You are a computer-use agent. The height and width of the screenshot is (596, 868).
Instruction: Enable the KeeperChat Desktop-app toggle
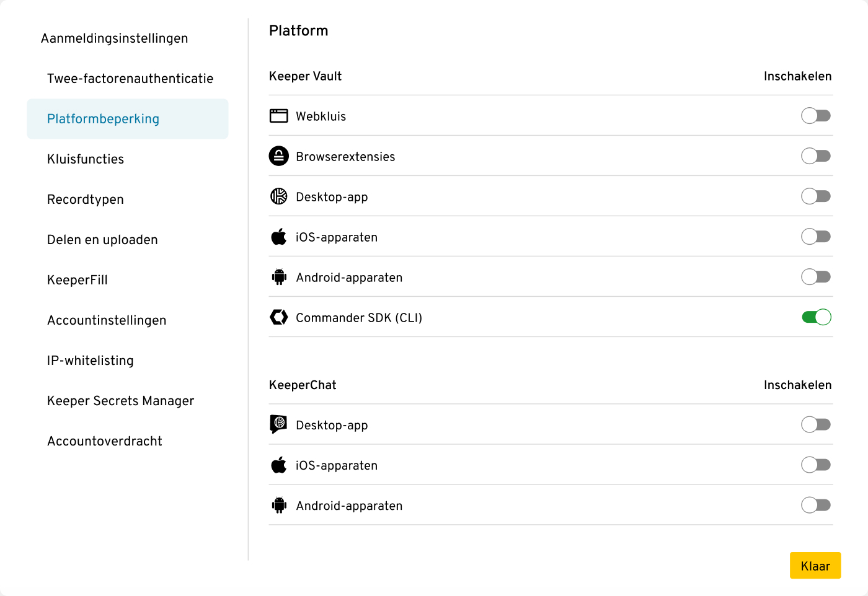pyautogui.click(x=816, y=424)
